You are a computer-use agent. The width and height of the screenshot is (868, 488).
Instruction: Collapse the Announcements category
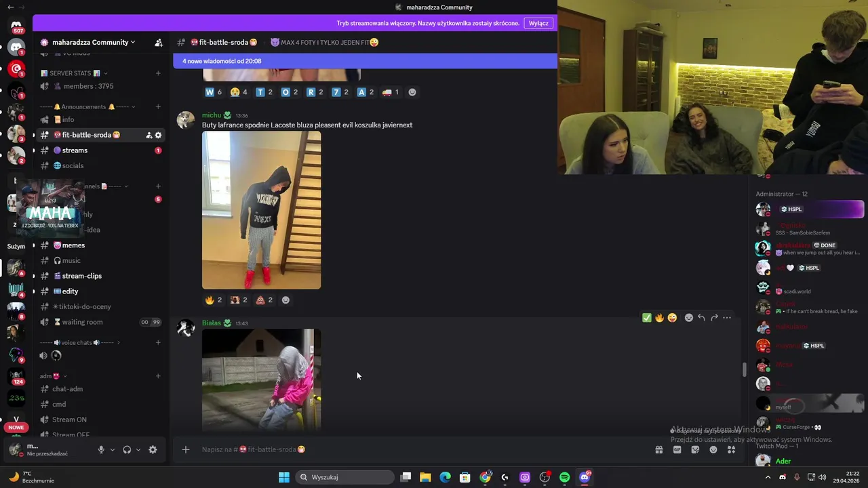(x=87, y=106)
